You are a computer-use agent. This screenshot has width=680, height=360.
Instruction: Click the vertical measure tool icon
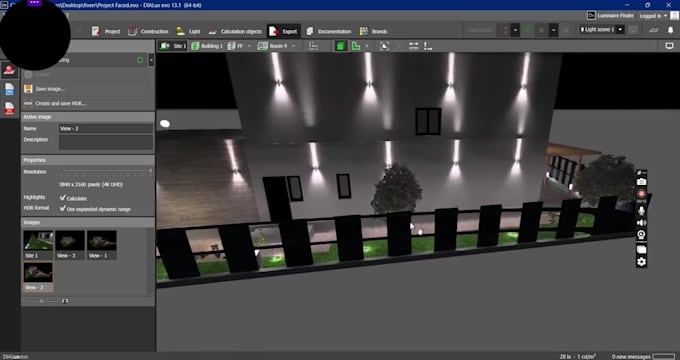click(428, 46)
